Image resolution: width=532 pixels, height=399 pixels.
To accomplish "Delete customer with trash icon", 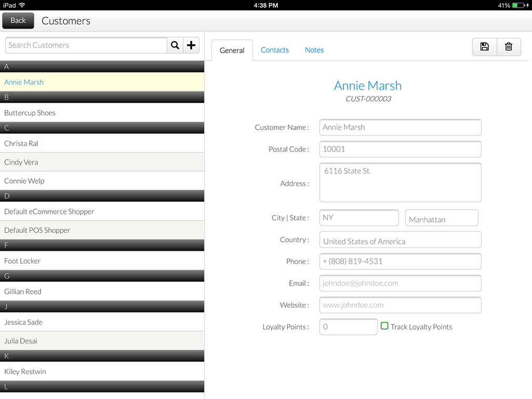I will coord(509,47).
